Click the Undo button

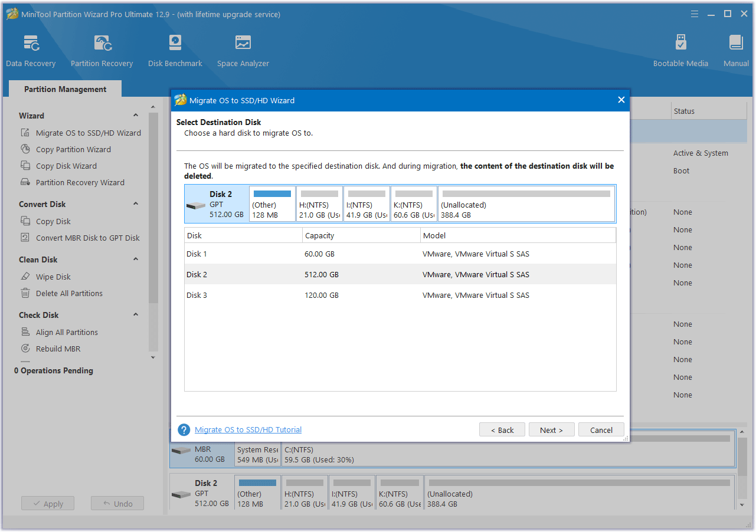(117, 504)
